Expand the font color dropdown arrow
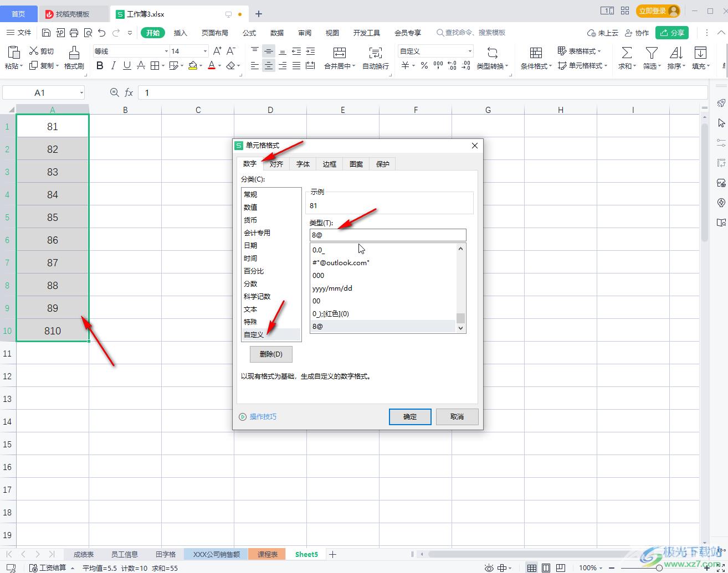728x573 pixels. tap(220, 66)
